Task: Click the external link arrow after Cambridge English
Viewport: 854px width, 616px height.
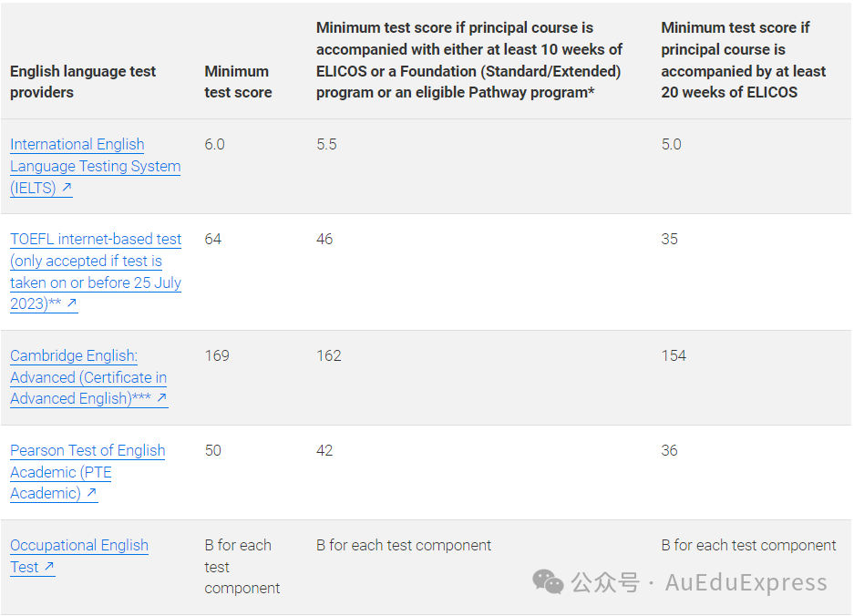Action: pos(161,399)
